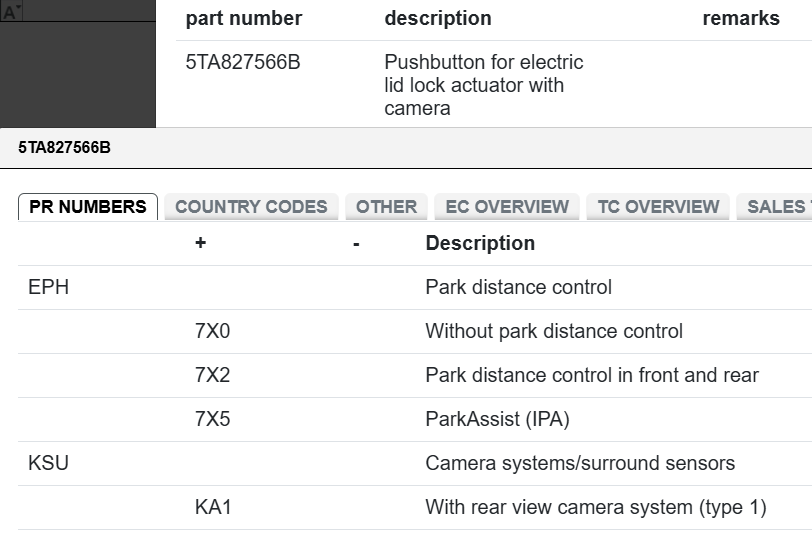This screenshot has height=550, width=812.
Task: Select the OTHER tab
Action: pos(386,207)
